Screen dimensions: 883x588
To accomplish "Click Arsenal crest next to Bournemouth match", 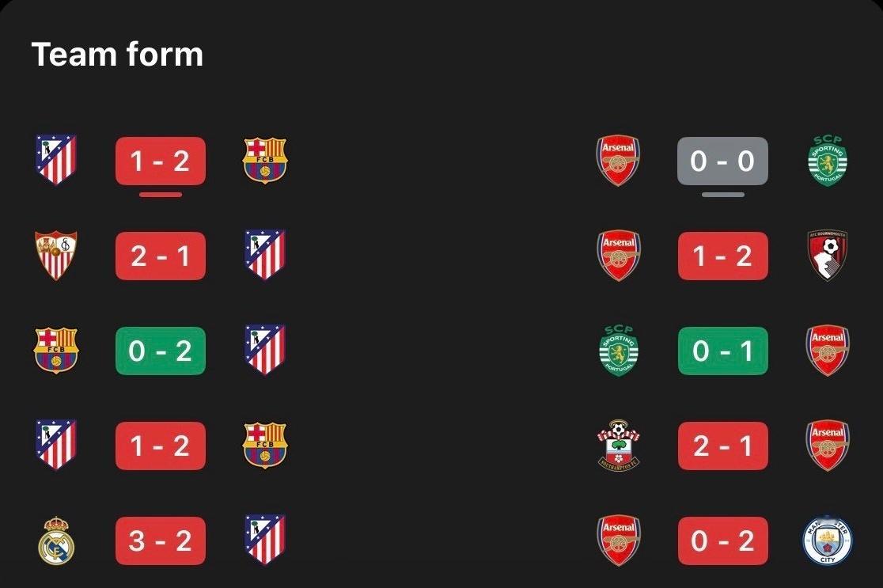I will [x=618, y=255].
